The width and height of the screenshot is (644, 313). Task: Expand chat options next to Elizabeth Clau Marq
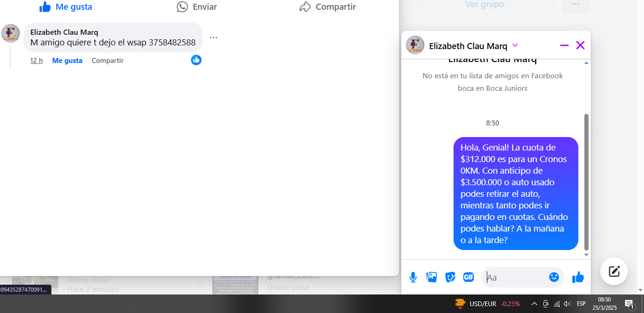point(515,45)
